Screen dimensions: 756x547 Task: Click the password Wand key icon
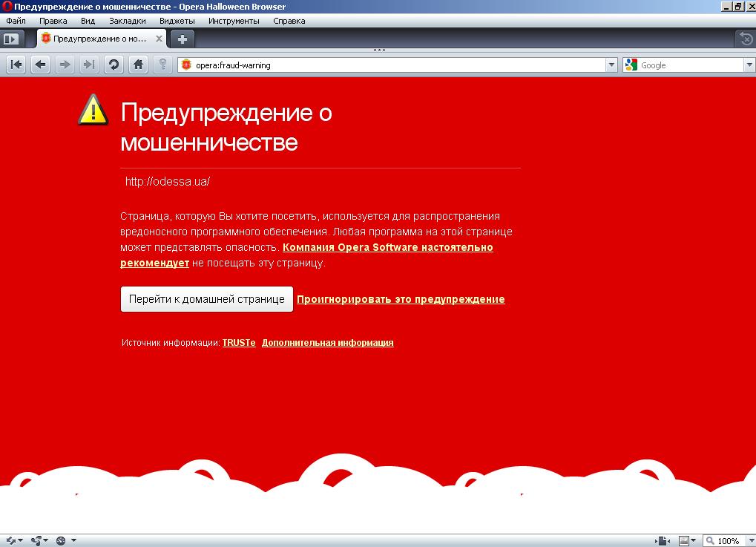(x=162, y=65)
